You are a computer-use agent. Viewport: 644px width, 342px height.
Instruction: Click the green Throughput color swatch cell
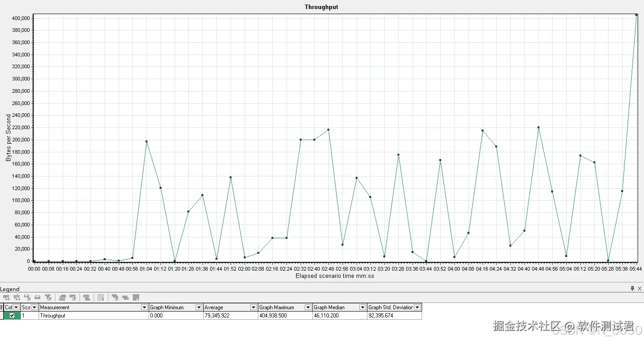click(x=12, y=315)
